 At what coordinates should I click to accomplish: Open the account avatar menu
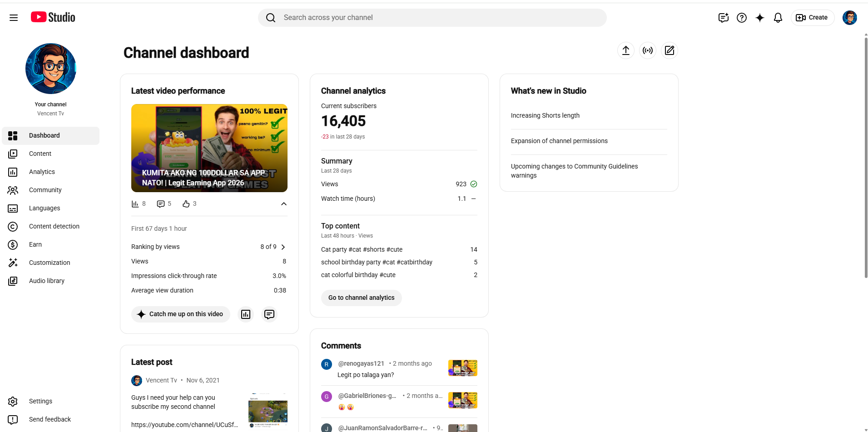[850, 18]
